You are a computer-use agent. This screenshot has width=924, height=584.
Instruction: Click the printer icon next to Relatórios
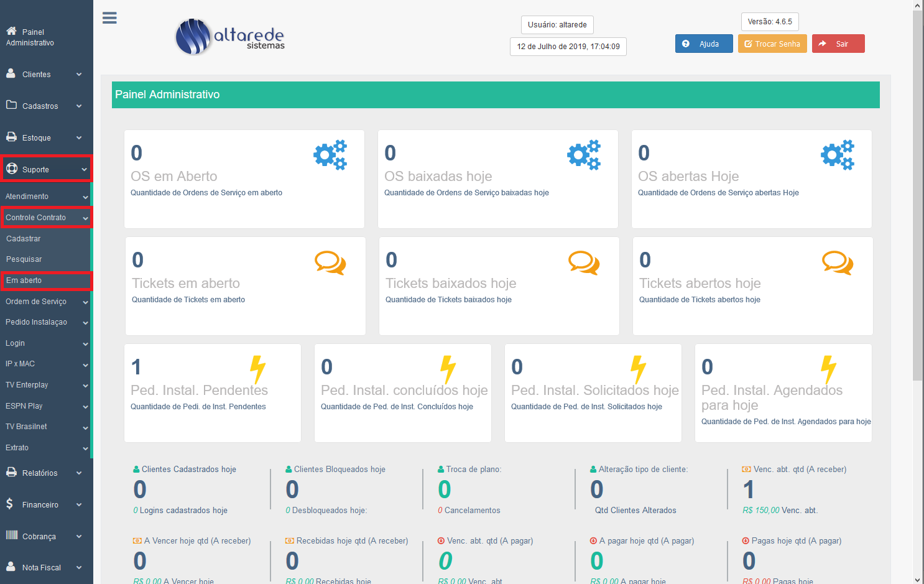pos(11,472)
